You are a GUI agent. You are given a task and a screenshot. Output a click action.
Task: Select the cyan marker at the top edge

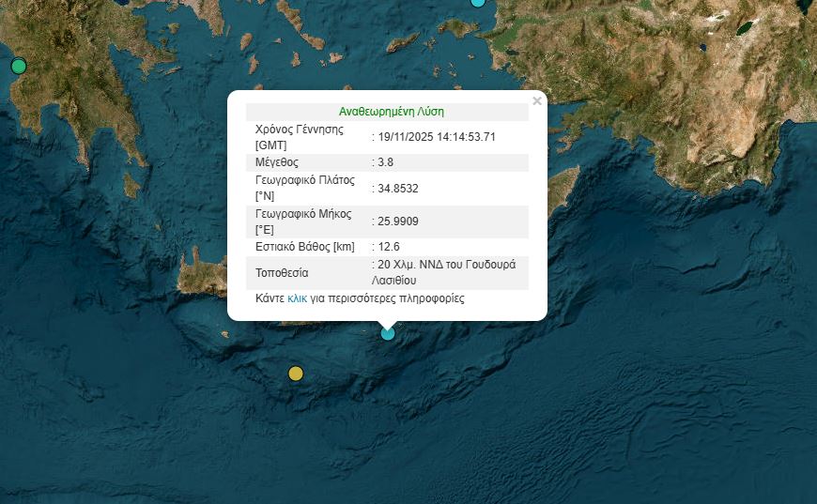coord(478,3)
